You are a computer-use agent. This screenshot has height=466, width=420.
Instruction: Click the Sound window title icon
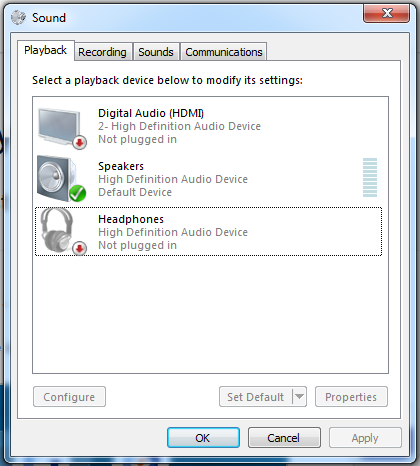(18, 17)
